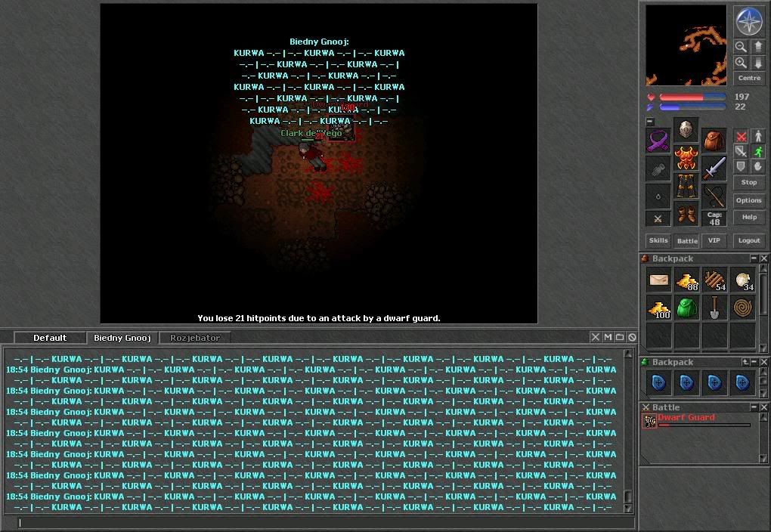The image size is (771, 532).
Task: Toggle chase opponent mode (green runner)
Action: pyautogui.click(x=757, y=151)
